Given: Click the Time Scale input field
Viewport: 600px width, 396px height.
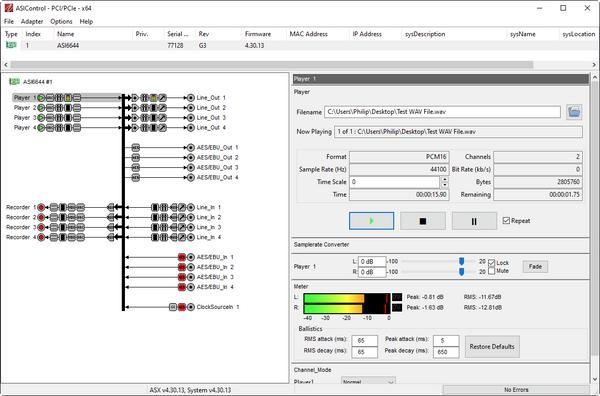Looking at the screenshot, I should [395, 182].
